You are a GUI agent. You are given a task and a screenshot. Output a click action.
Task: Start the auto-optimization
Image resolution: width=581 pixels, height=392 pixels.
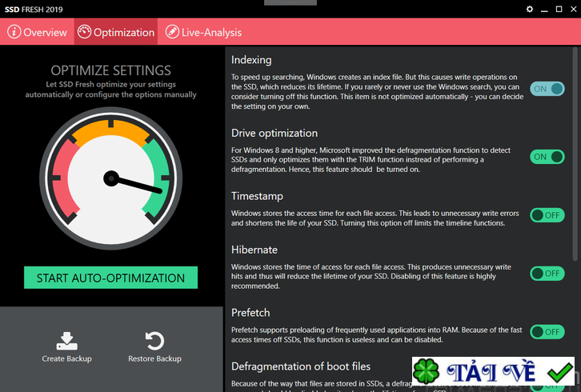tap(110, 278)
